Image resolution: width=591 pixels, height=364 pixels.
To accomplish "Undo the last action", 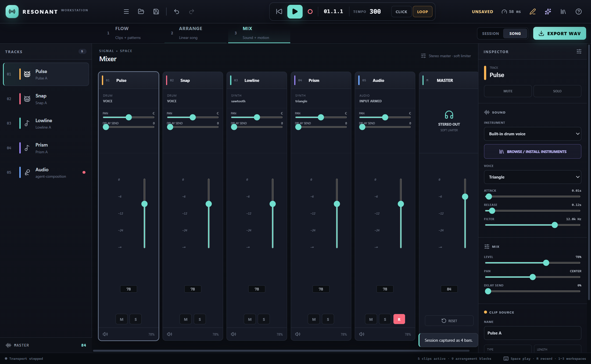I will (x=177, y=12).
